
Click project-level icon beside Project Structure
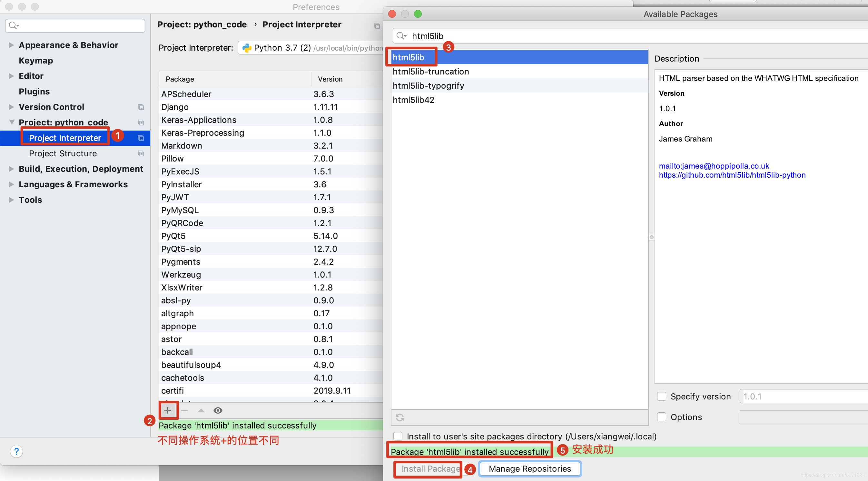coord(141,153)
